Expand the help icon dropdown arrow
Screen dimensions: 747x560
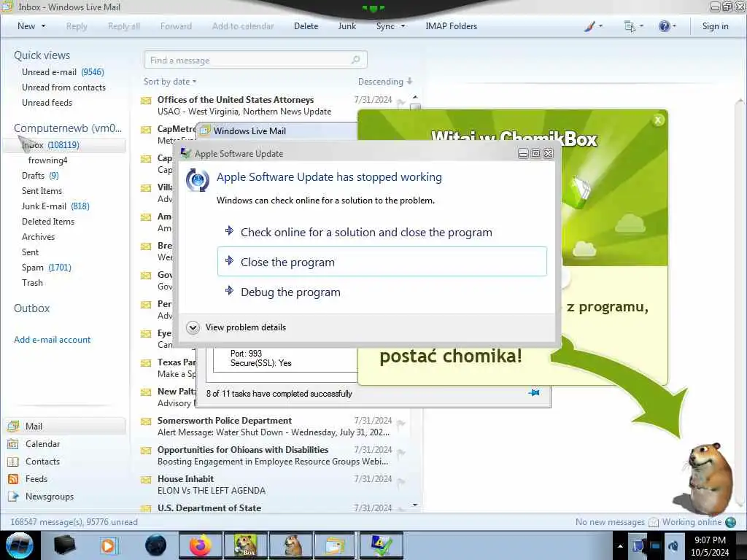673,26
